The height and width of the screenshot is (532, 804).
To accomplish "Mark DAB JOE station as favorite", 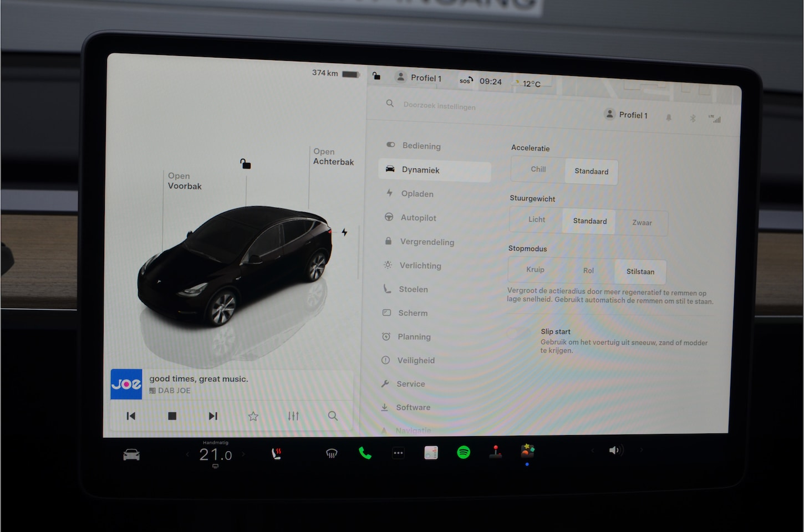I will click(253, 416).
